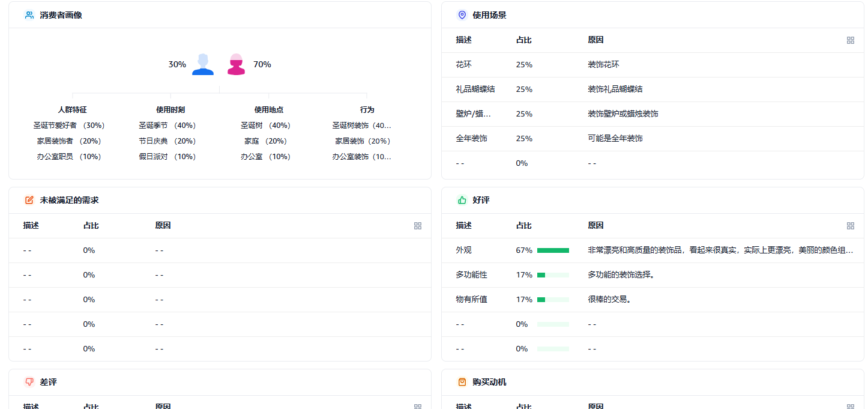Click 物有所值 description in 好评
Viewport: 868px width, 409px height.
(471, 300)
